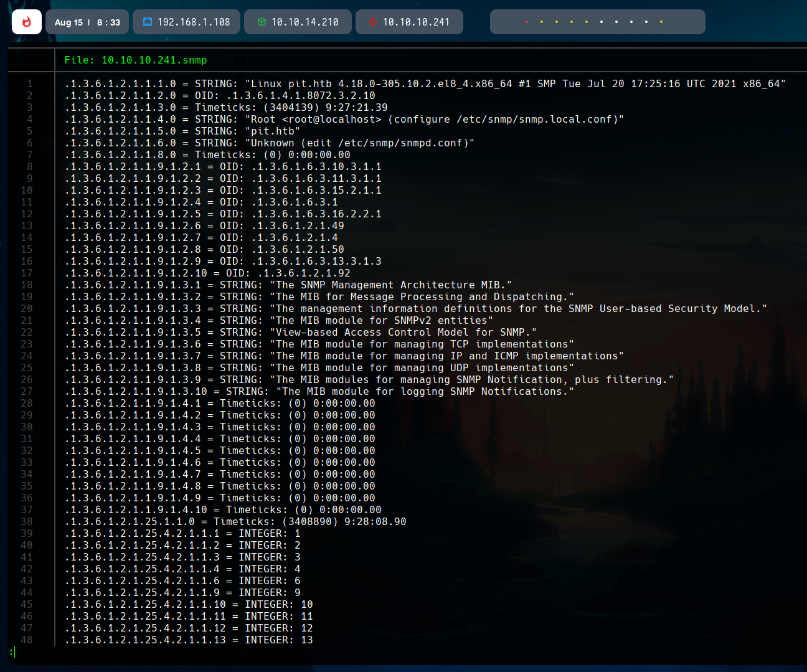The height and width of the screenshot is (672, 807).
Task: Click the colon command prompt at bottom
Action: (x=11, y=652)
